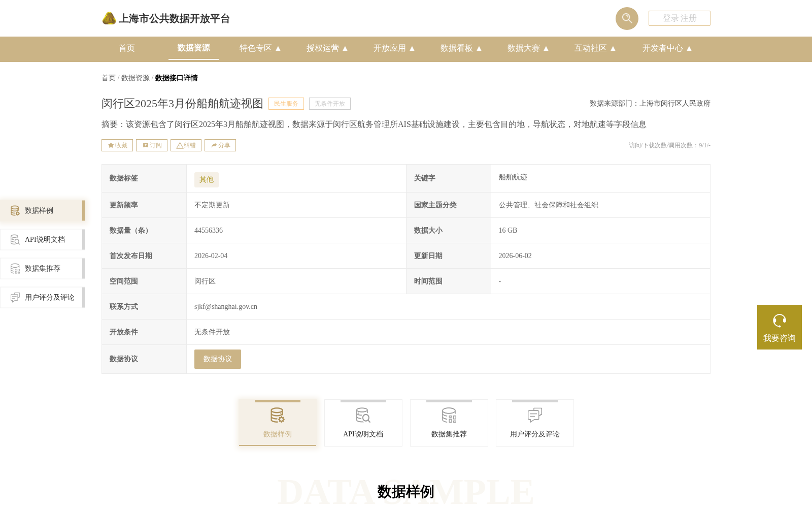Click 公共管理、社会保障和社会组织 category value
The image size is (812, 508).
[x=549, y=205]
